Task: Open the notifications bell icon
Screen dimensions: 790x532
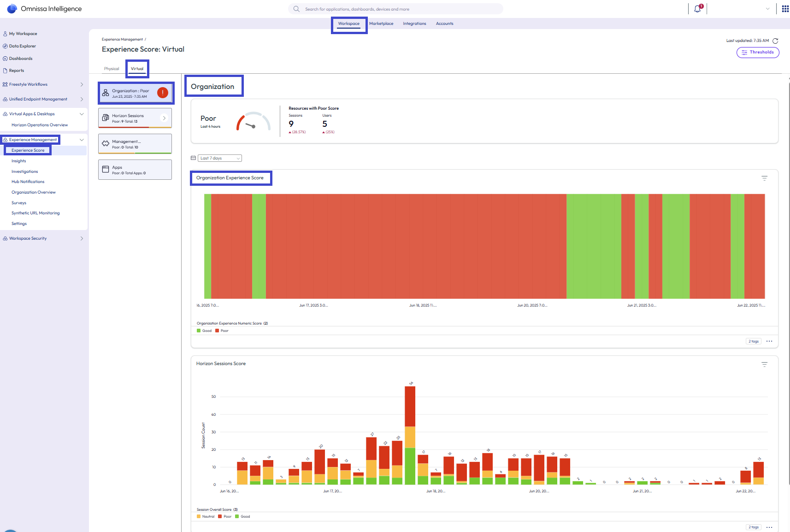Action: click(697, 9)
